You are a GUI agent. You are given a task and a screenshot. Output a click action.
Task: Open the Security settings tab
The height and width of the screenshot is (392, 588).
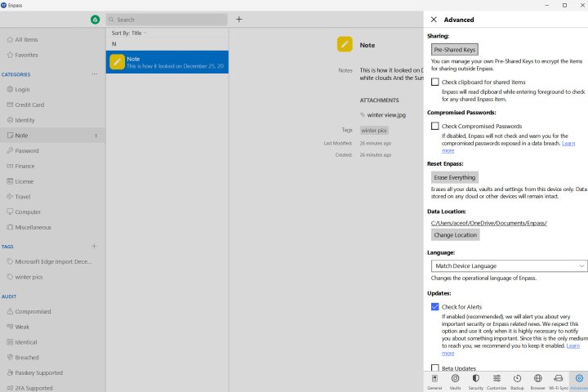pos(474,381)
